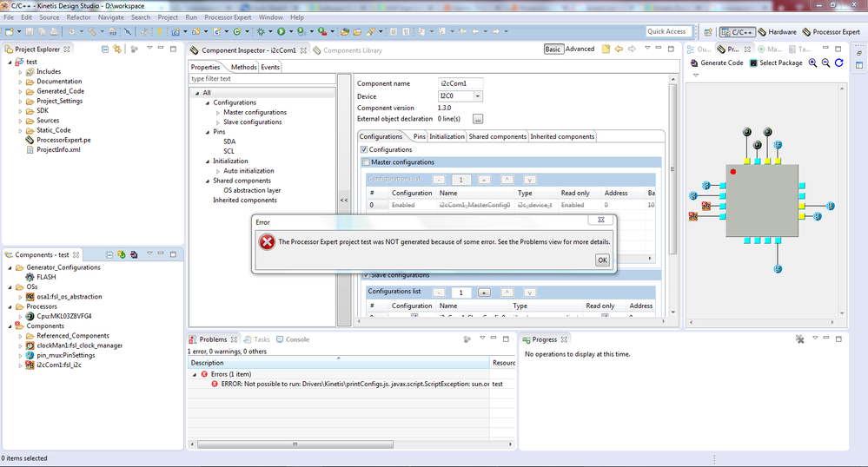Select SDA under Pins
This screenshot has height=467, width=868.
tap(229, 142)
